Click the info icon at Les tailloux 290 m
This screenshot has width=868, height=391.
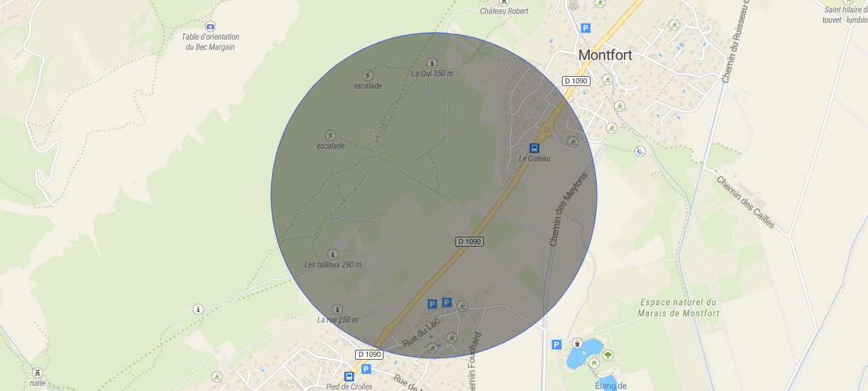[332, 254]
